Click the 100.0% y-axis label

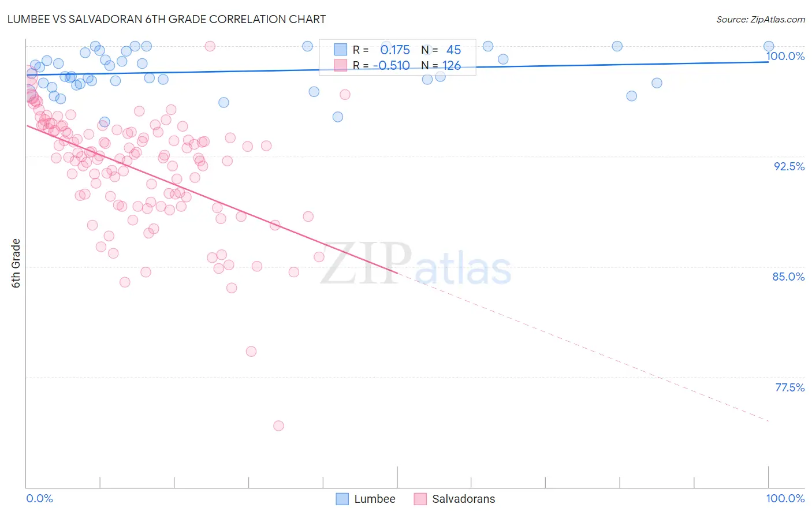click(785, 56)
